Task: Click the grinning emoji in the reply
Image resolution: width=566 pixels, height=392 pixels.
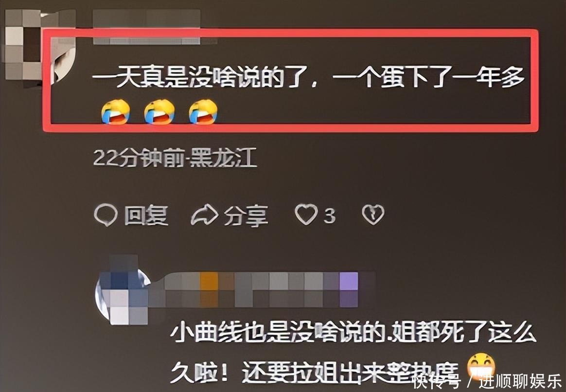Action: (x=481, y=365)
